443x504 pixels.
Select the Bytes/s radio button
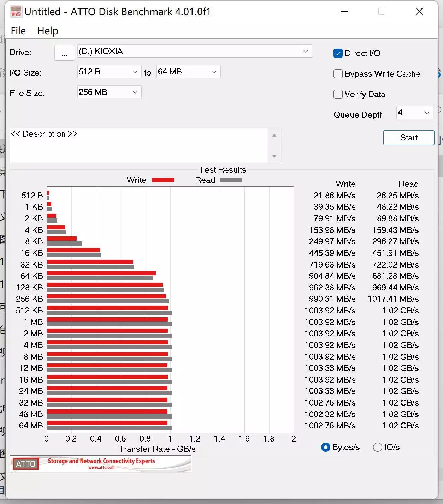(326, 447)
